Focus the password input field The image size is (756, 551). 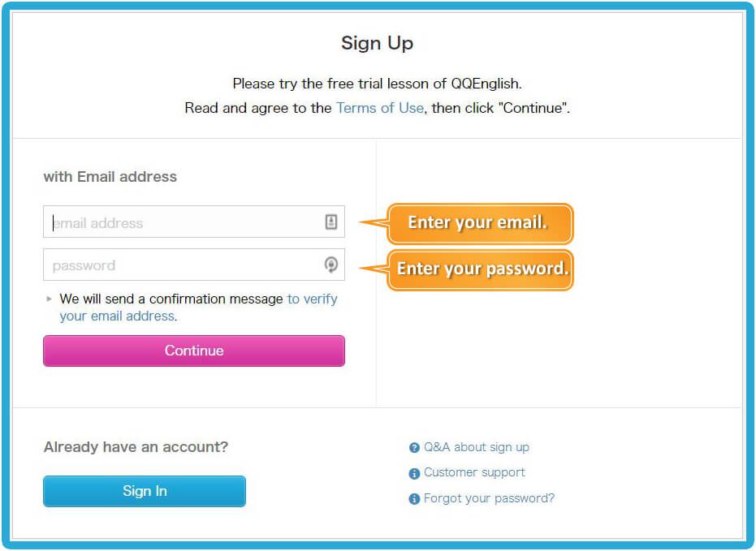(183, 265)
